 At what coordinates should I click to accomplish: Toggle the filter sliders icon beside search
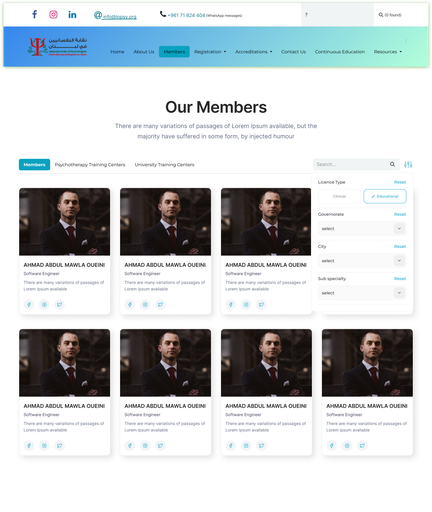coord(408,164)
